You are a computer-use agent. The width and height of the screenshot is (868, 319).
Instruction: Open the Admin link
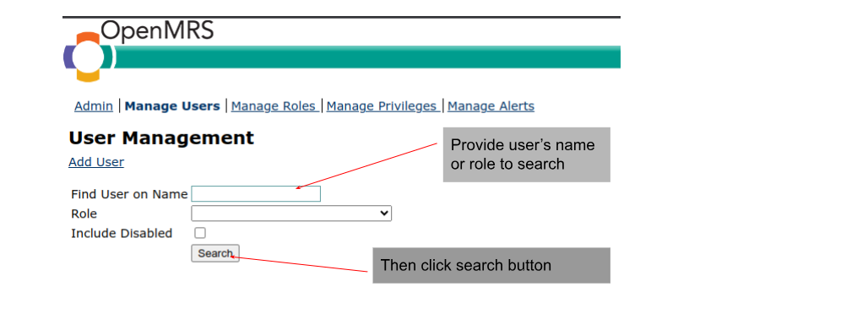click(x=94, y=106)
